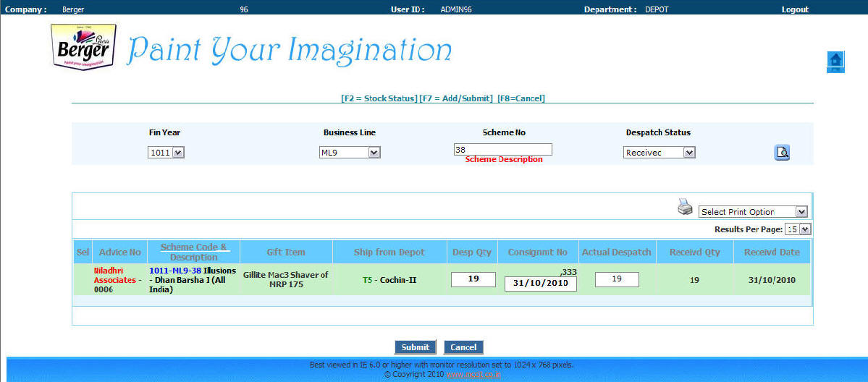Click the F7 = Add/Submit link

[x=456, y=98]
